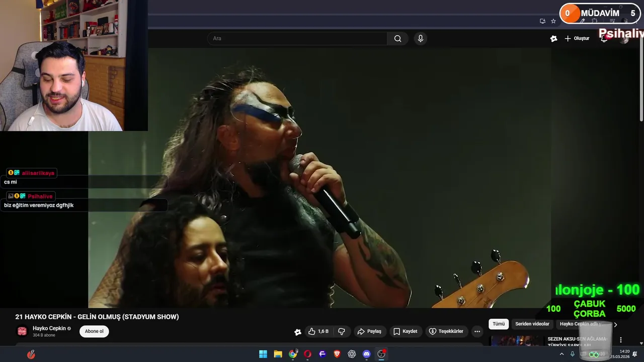The height and width of the screenshot is (362, 644).
Task: Open Brave browser from the taskbar
Action: [337, 354]
